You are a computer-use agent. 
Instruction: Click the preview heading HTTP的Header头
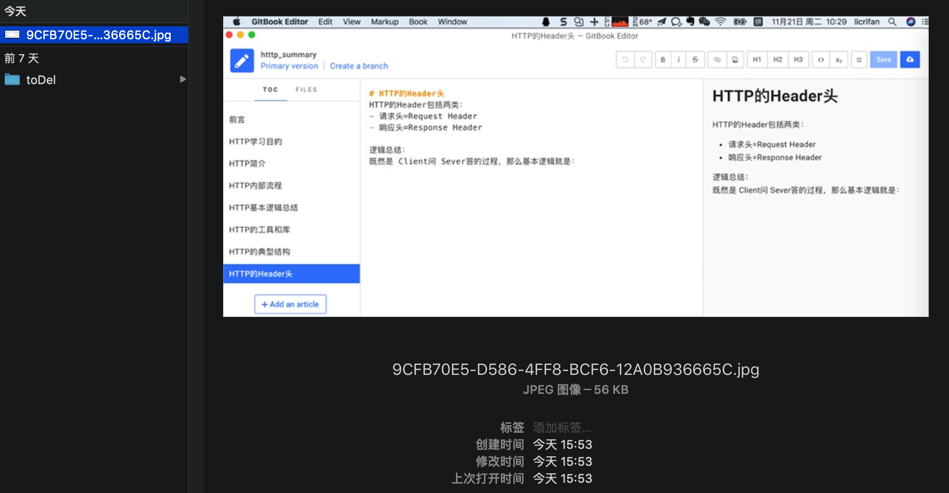point(775,96)
